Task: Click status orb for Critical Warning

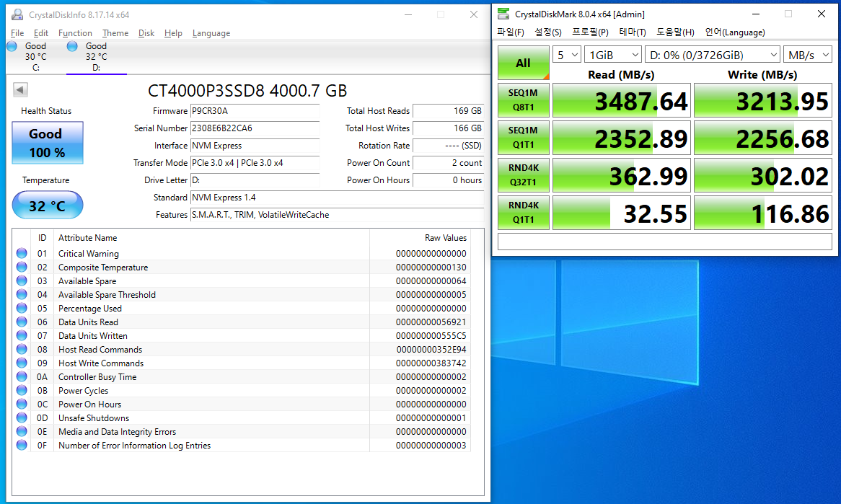Action: [x=22, y=253]
